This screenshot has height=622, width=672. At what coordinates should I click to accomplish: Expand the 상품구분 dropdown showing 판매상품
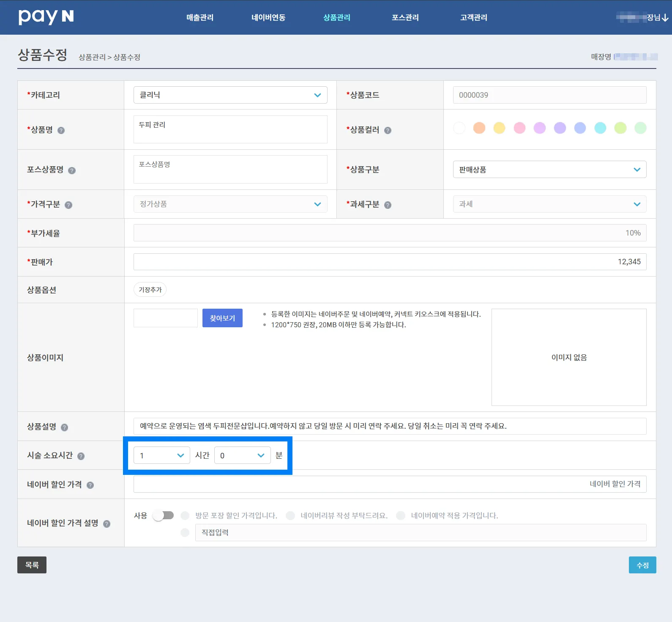[x=549, y=170]
